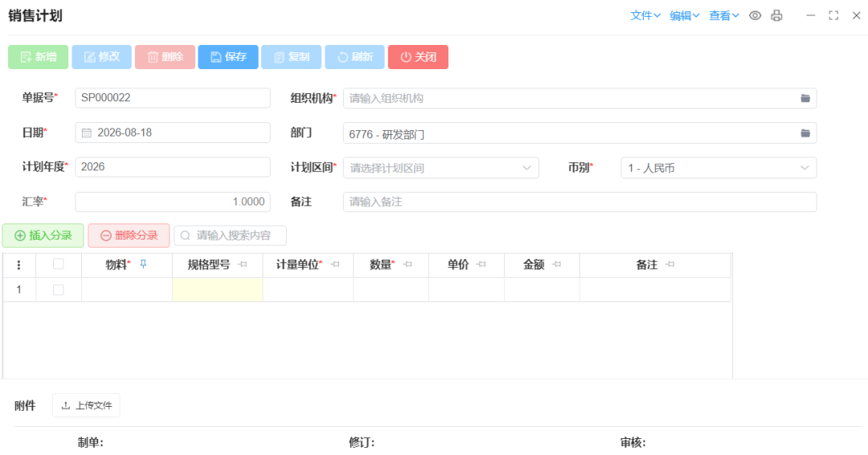Pin the 规格型号 column
The width and height of the screenshot is (868, 455).
point(243,264)
